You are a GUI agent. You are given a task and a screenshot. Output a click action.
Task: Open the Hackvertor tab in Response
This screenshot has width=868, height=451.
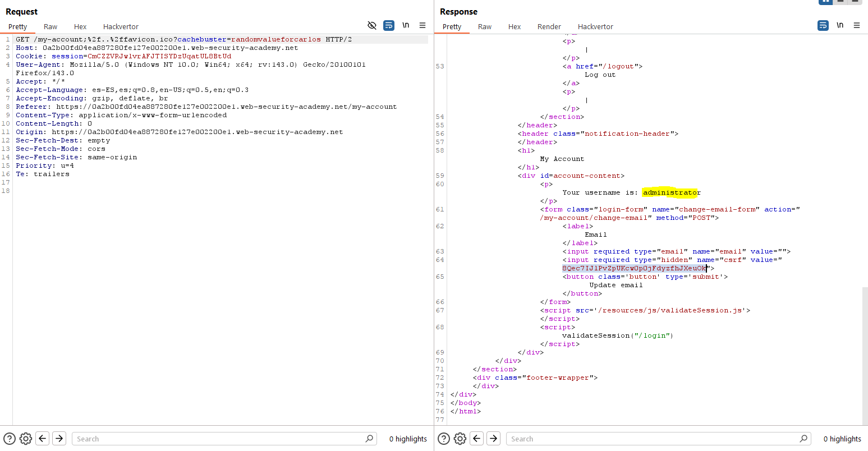tap(595, 26)
